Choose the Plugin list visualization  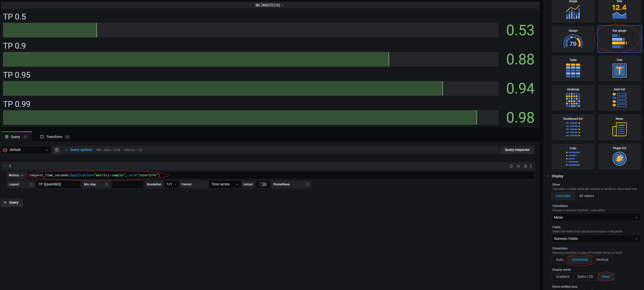point(619,157)
